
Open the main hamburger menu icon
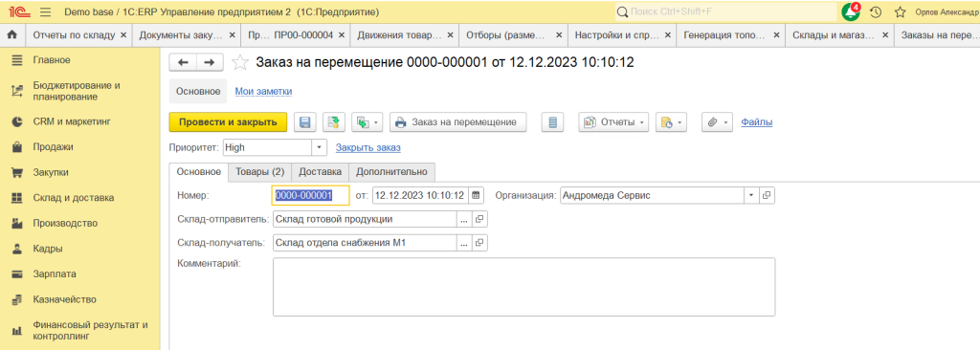[45, 11]
